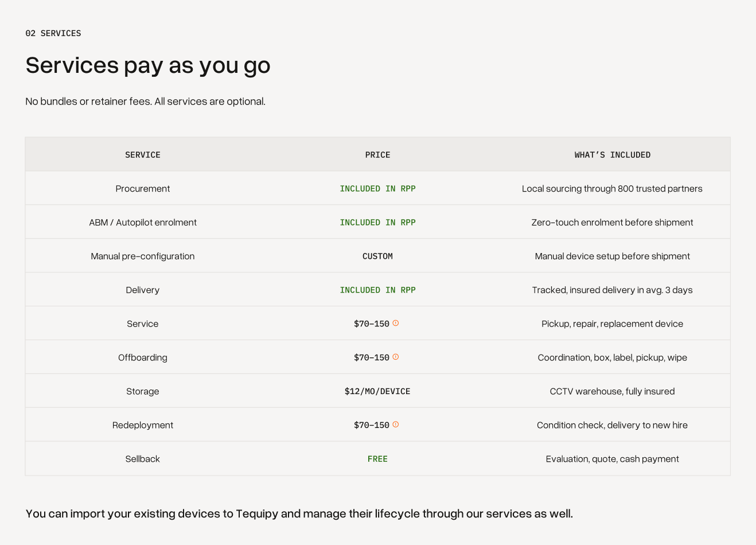Click the $12/MO/DEVICE Storage price
The image size is (756, 545).
(x=377, y=391)
